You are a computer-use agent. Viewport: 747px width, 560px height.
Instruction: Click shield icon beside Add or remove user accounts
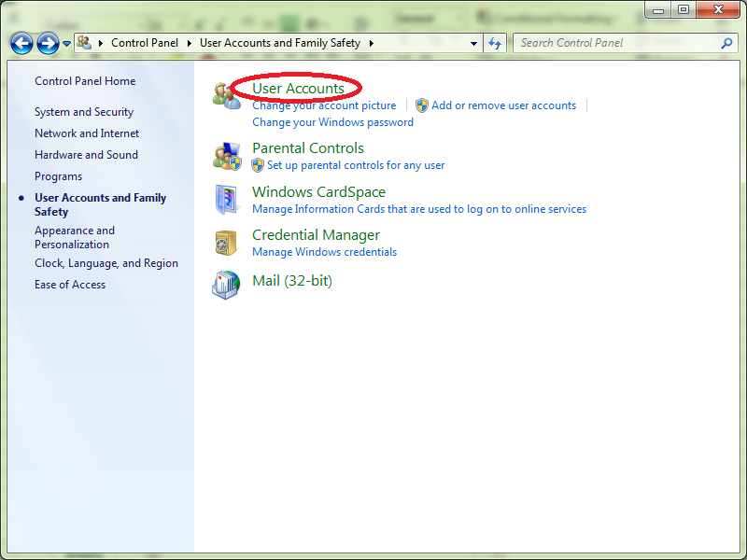(422, 105)
